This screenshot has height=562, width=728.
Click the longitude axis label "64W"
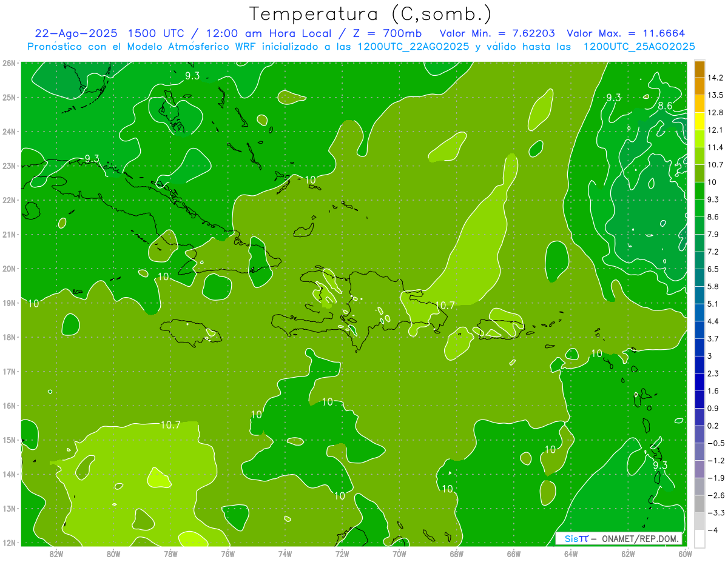[571, 554]
